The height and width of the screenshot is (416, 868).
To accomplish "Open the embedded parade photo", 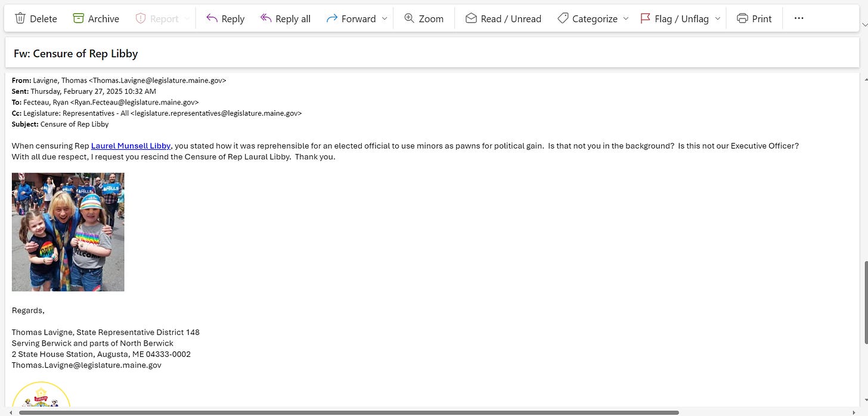I will 68,232.
